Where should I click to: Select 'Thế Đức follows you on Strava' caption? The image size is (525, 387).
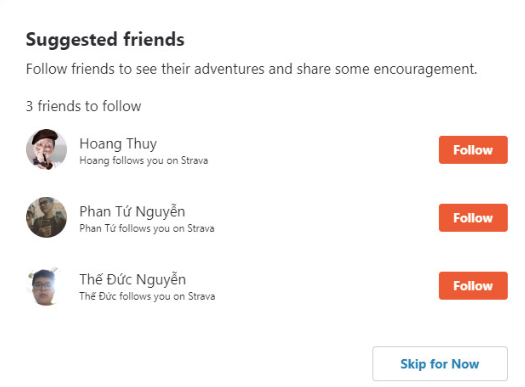click(147, 296)
